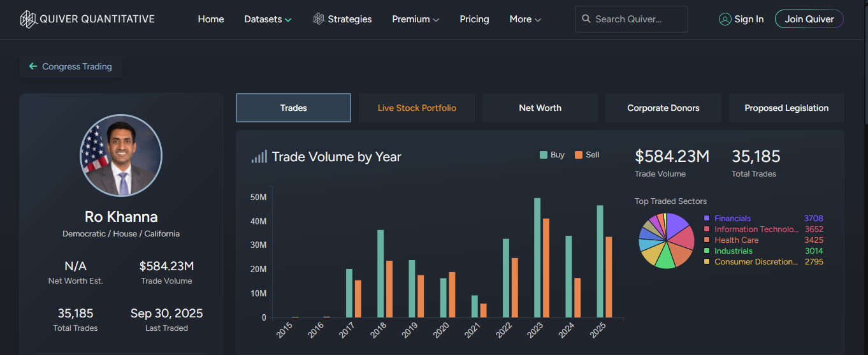This screenshot has width=868, height=355.
Task: Click the Strategies cube icon
Action: pos(319,19)
